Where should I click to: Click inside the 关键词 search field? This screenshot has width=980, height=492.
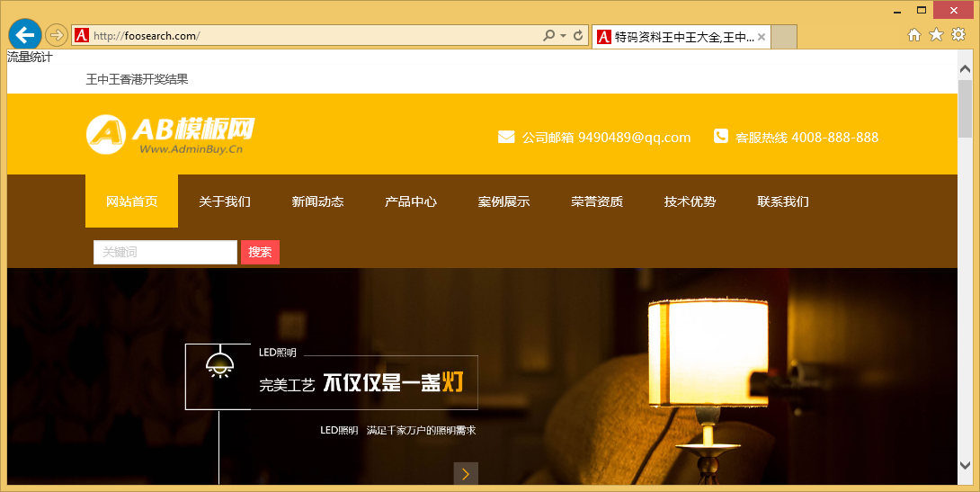(x=165, y=253)
